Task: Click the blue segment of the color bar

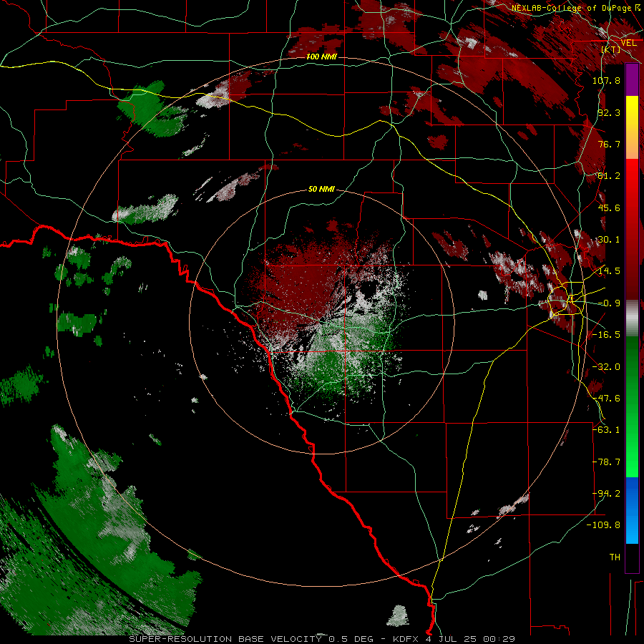Action: [x=632, y=510]
